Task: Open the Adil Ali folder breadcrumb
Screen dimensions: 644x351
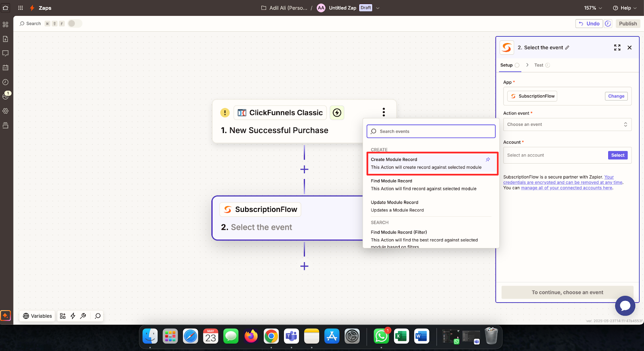Action: pyautogui.click(x=284, y=8)
